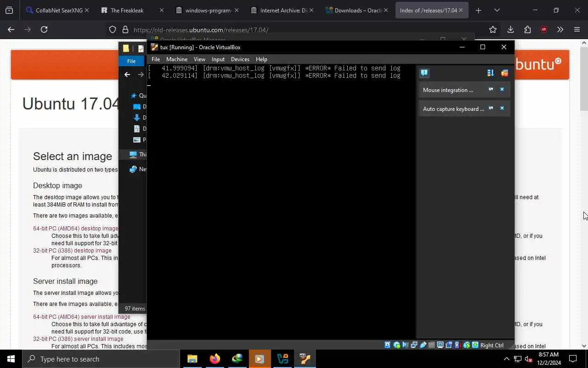Open the 32-bit PC (i386) server install image link
588x368 pixels.
(x=78, y=339)
